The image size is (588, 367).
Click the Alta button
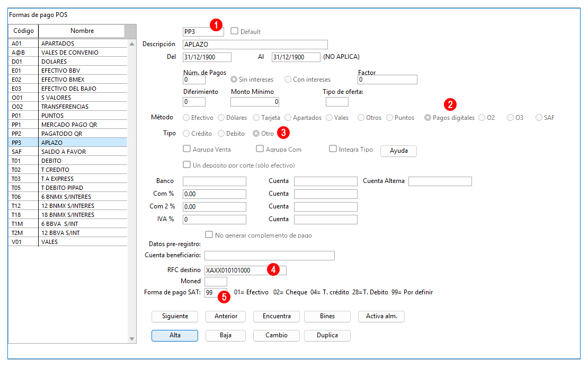click(175, 336)
